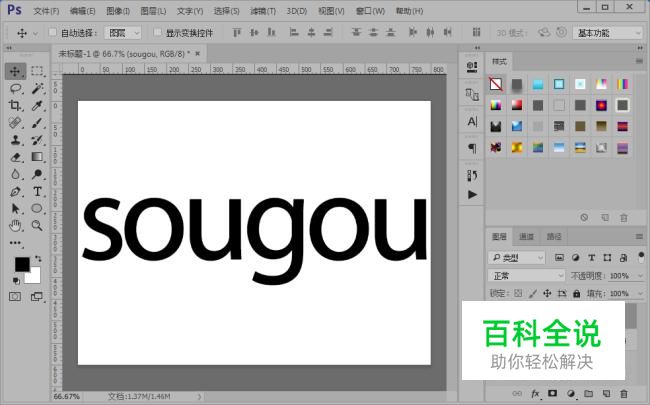The image size is (650, 405).
Task: Toggle Quick Mask mode
Action: (x=15, y=296)
